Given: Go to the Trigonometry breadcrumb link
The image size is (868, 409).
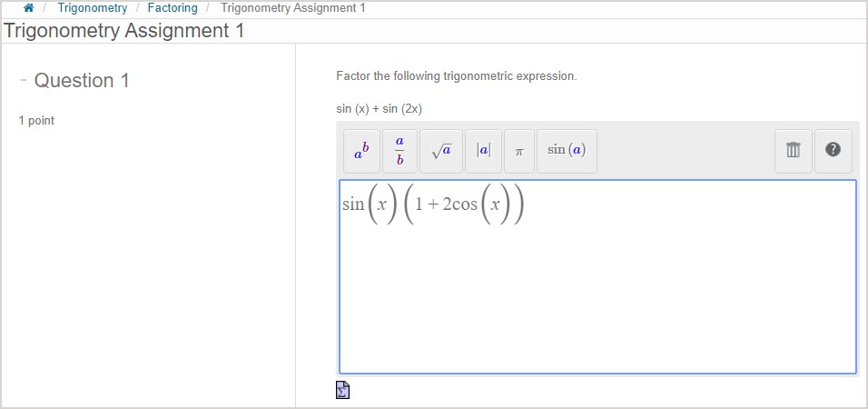Looking at the screenshot, I should 92,8.
